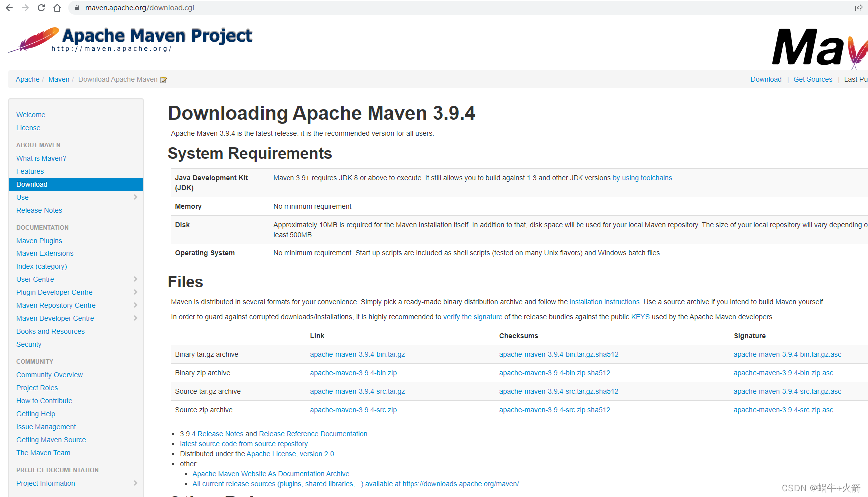Download apache-maven-3.9.4-bin.zip
Viewport: 868px width, 497px height.
point(354,373)
